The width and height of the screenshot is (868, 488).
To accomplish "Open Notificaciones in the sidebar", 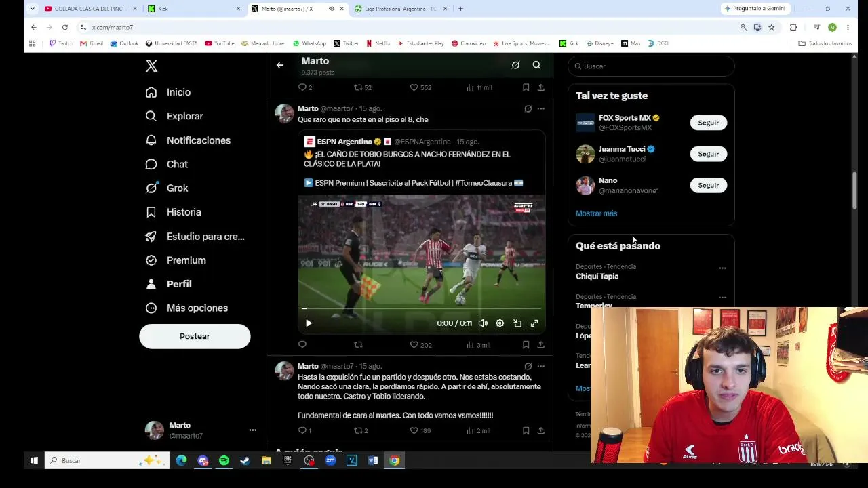I will pos(189,140).
